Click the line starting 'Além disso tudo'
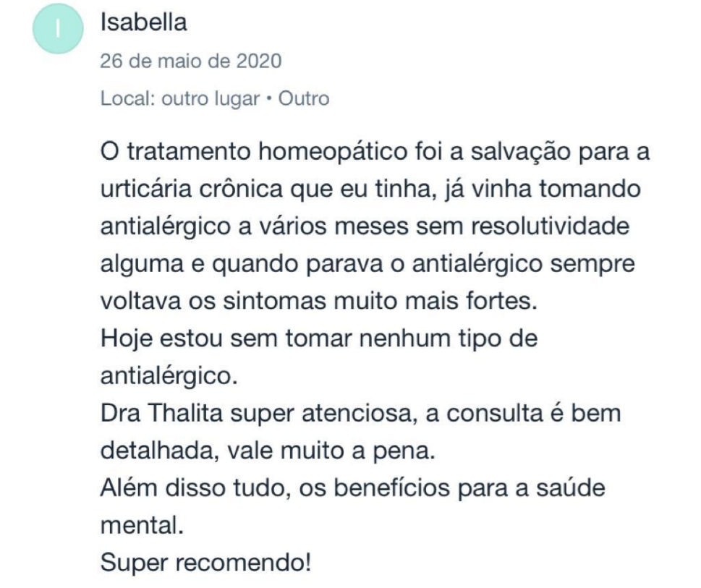Screen dimensions: 701x588 tap(353, 487)
